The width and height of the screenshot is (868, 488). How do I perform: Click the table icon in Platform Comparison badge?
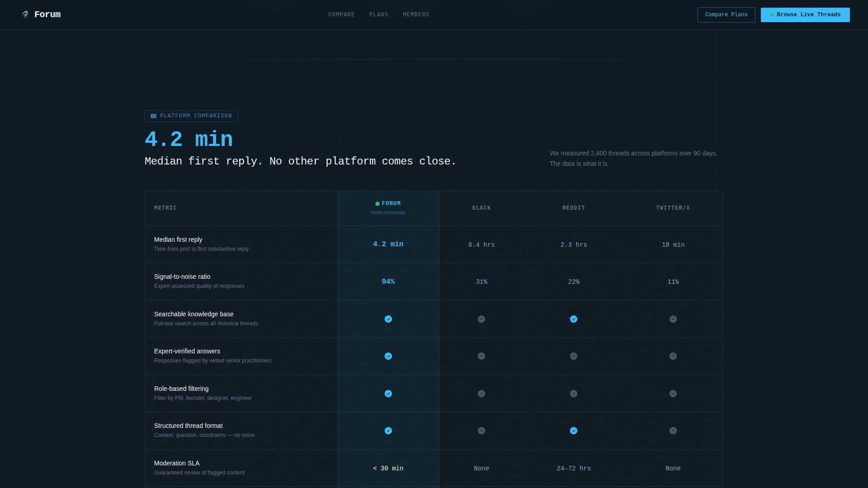(153, 116)
